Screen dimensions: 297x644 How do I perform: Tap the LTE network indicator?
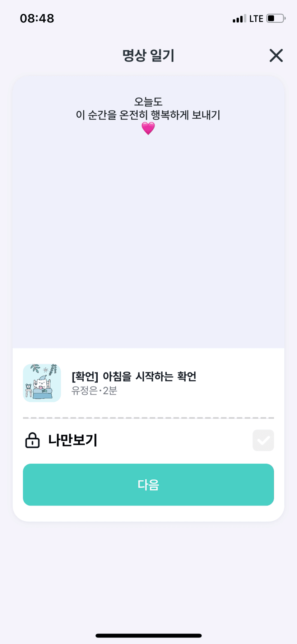click(256, 19)
